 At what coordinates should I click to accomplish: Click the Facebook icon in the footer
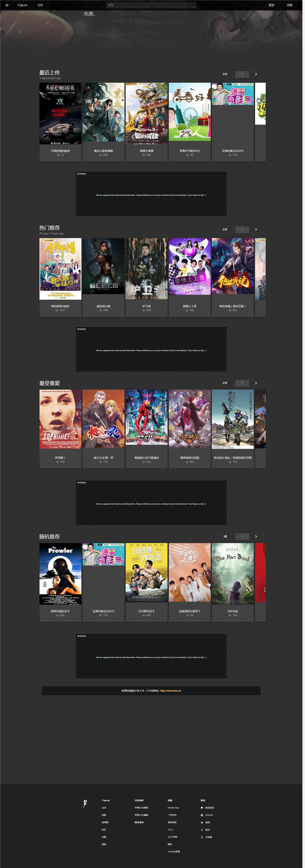coord(202,830)
